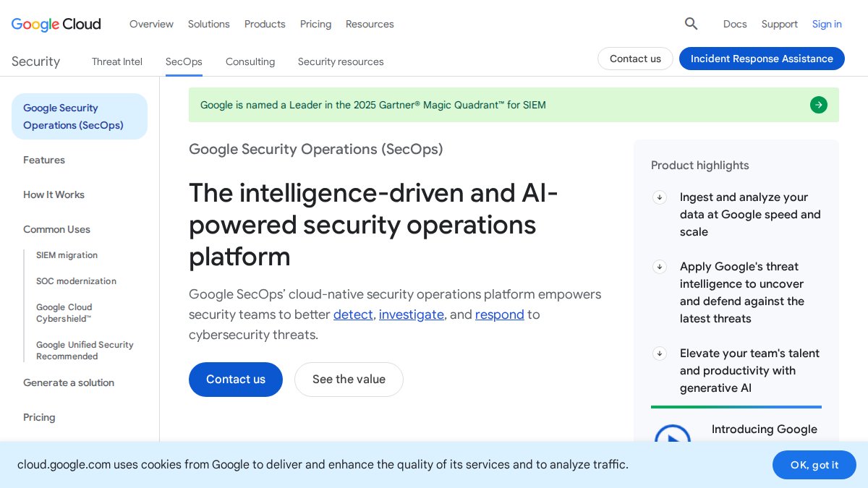Screen dimensions: 868x488
Task: Click the 'See the value' button
Action: (x=349, y=380)
